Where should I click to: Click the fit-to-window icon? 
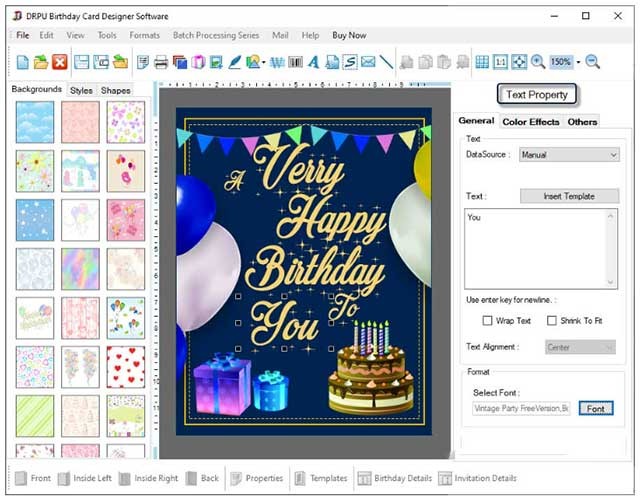pos(519,62)
